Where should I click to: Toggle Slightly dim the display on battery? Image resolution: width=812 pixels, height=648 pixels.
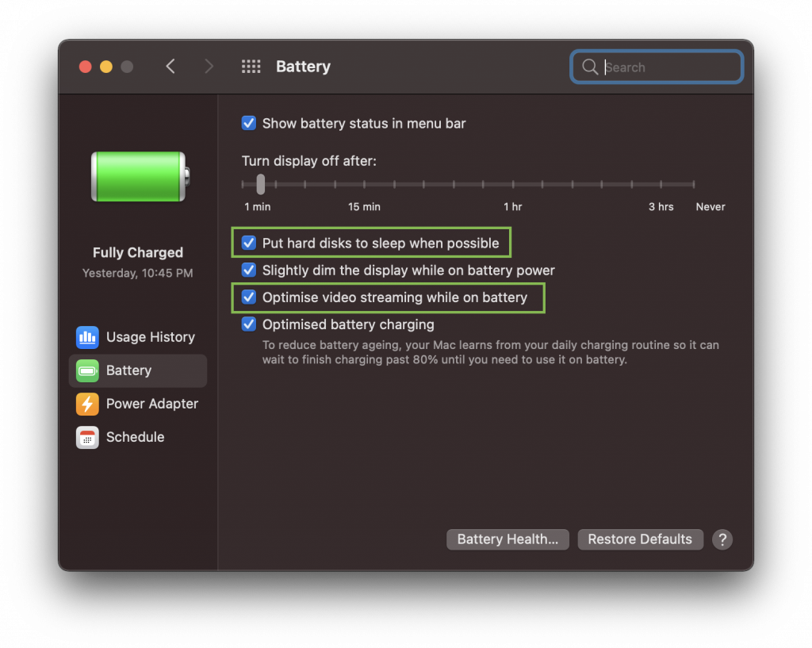tap(249, 270)
